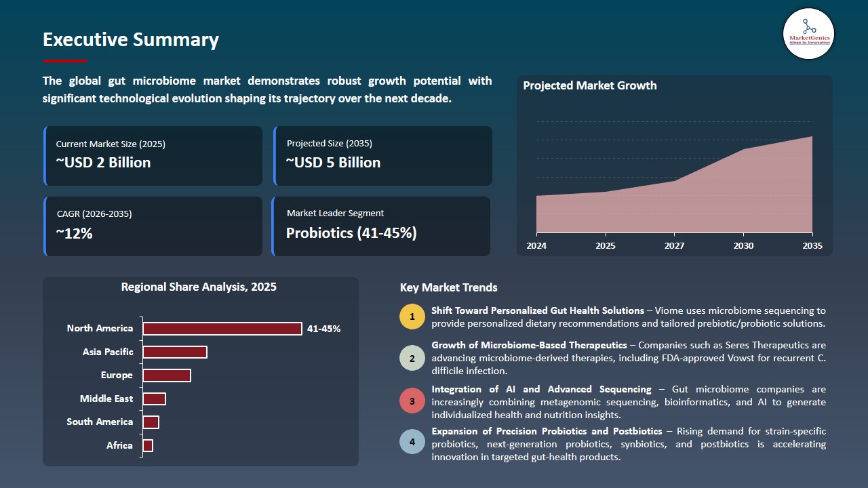
Task: Click the 2035 axis label
Action: (812, 245)
